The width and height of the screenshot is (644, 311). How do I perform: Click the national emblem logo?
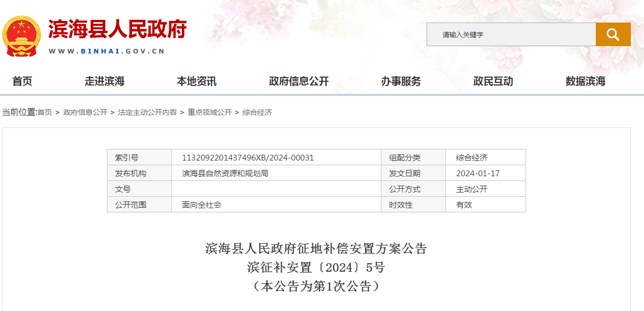pyautogui.click(x=21, y=36)
